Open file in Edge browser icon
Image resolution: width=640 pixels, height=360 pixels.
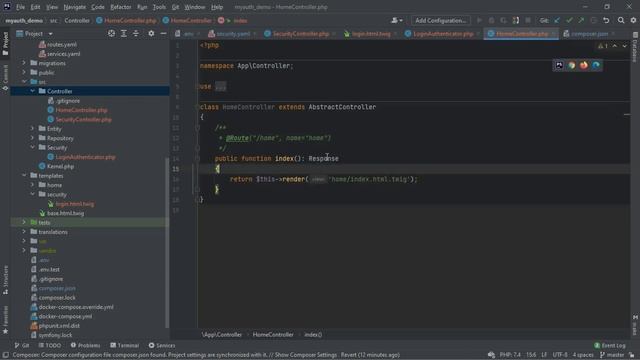click(596, 65)
